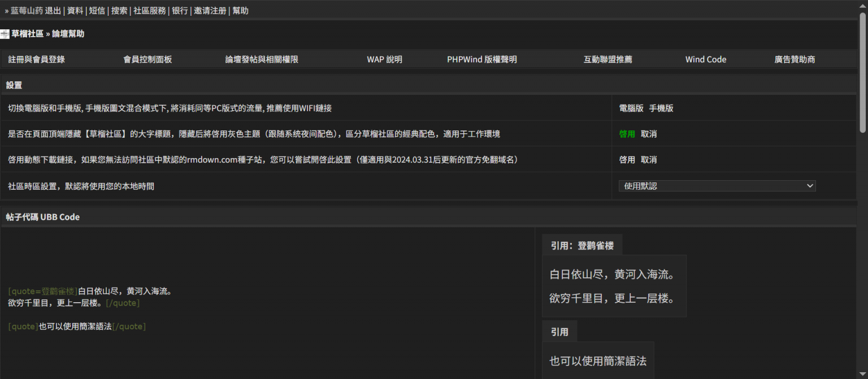Open WAP 說明 help tab
868x379 pixels.
coord(384,59)
